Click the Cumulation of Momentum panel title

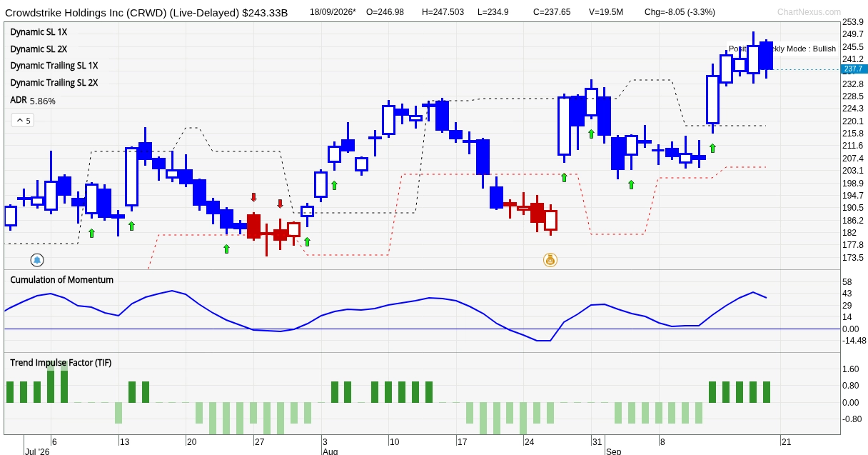[62, 280]
